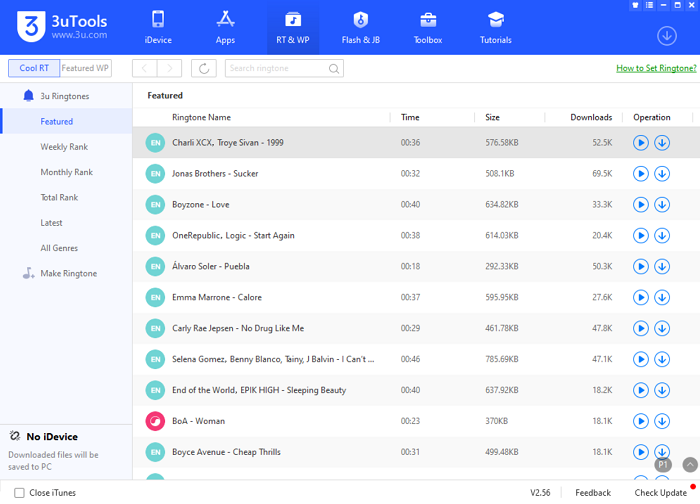Play Boyce Avenue - Cheap Thrills ringtone
Viewport: 700px width, 504px height.
tap(641, 452)
